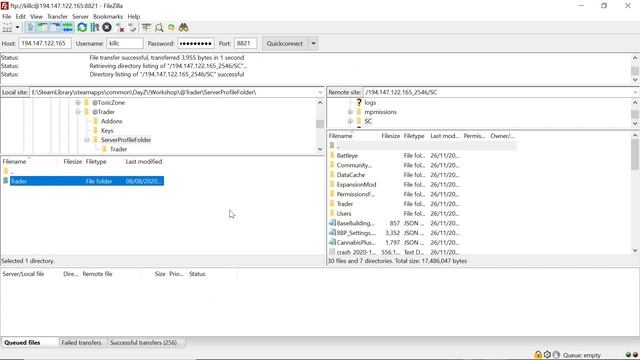This screenshot has width=640, height=360.
Task: Sort remote files by Permissions column
Action: click(x=474, y=136)
